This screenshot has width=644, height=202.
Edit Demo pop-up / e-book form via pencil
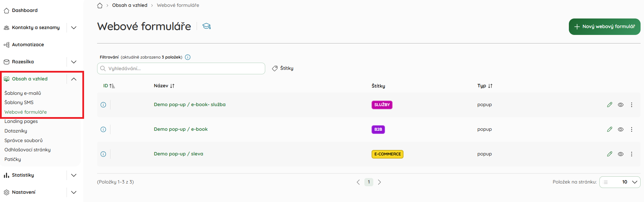[610, 129]
